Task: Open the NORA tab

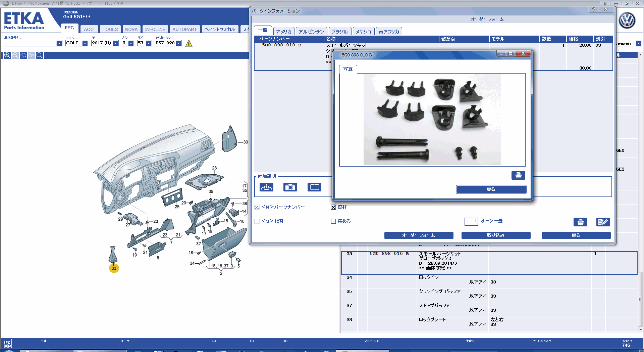Action: (131, 29)
